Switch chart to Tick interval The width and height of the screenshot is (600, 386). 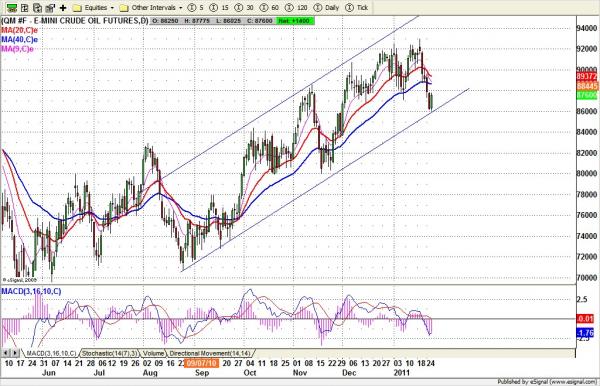click(x=357, y=8)
